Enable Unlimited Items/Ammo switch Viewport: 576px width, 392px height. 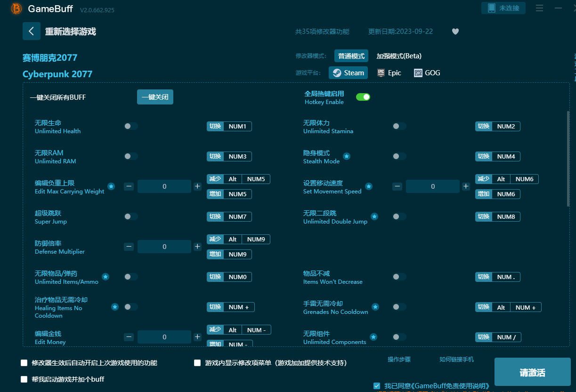click(131, 277)
